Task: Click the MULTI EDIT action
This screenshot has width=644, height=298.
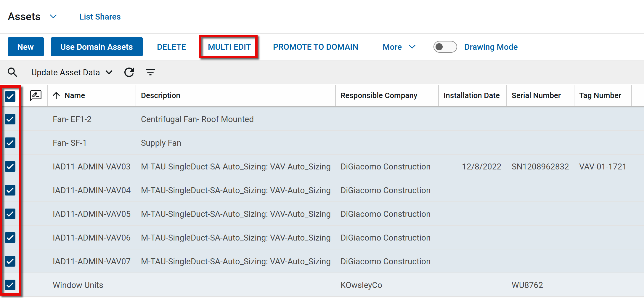Action: pyautogui.click(x=229, y=47)
